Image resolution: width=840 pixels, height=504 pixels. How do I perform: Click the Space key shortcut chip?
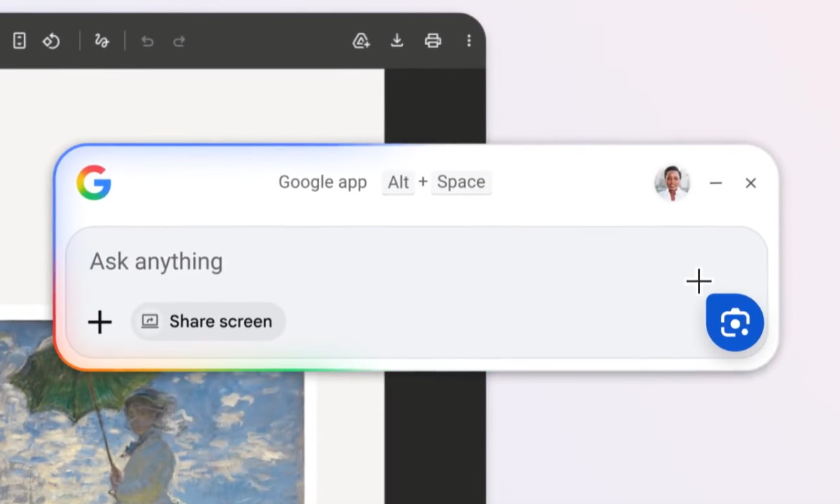[461, 182]
